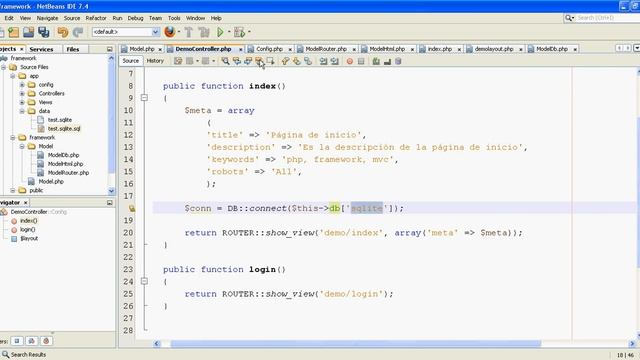This screenshot has width=640, height=360.
Task: Toggle Bookmark on the current line
Action: [308, 61]
